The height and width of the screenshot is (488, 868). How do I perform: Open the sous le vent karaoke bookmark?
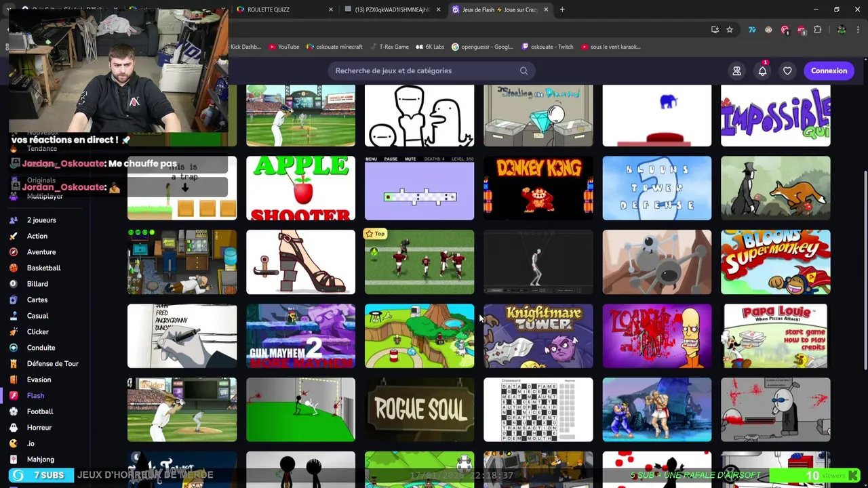611,47
